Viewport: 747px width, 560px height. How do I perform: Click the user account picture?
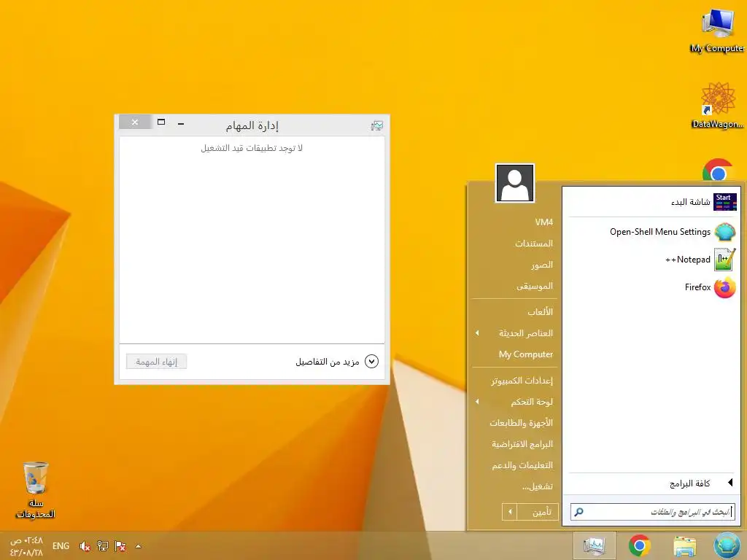[514, 183]
